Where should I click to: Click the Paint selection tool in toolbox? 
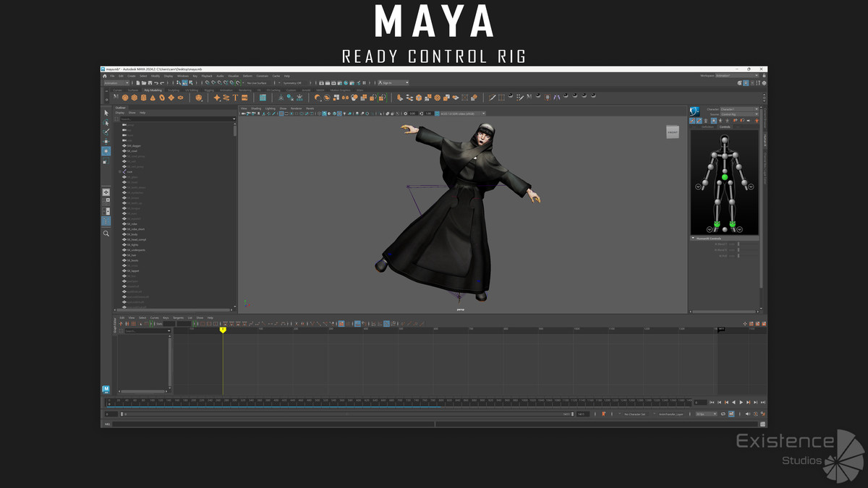[106, 132]
